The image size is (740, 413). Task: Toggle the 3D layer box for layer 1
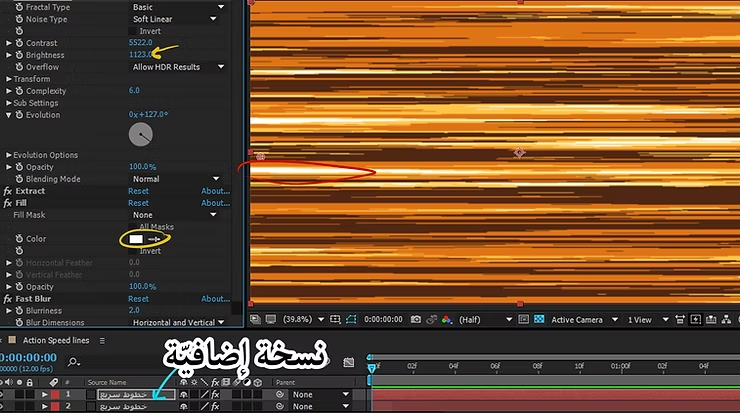point(257,394)
